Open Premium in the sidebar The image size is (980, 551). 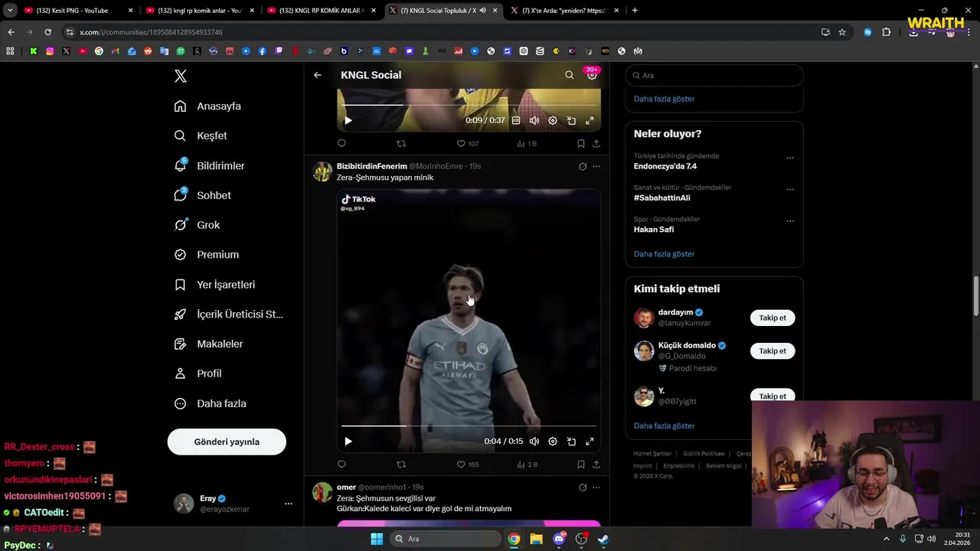pyautogui.click(x=207, y=255)
